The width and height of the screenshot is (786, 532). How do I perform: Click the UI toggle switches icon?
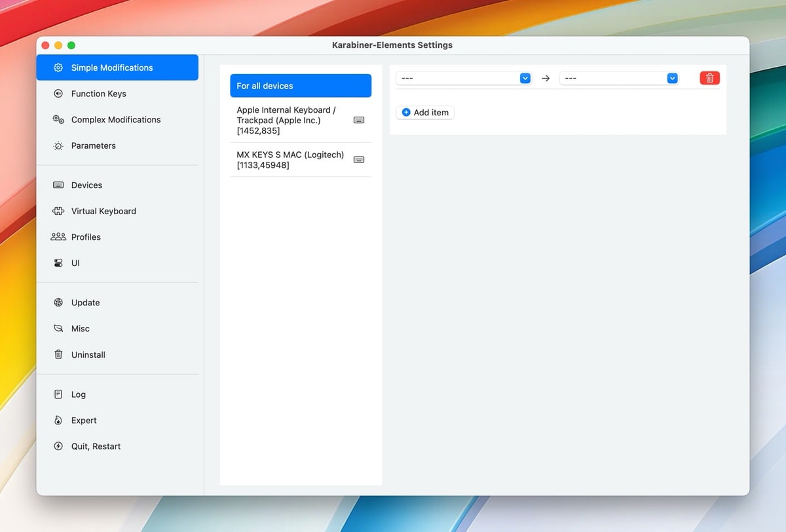(58, 263)
